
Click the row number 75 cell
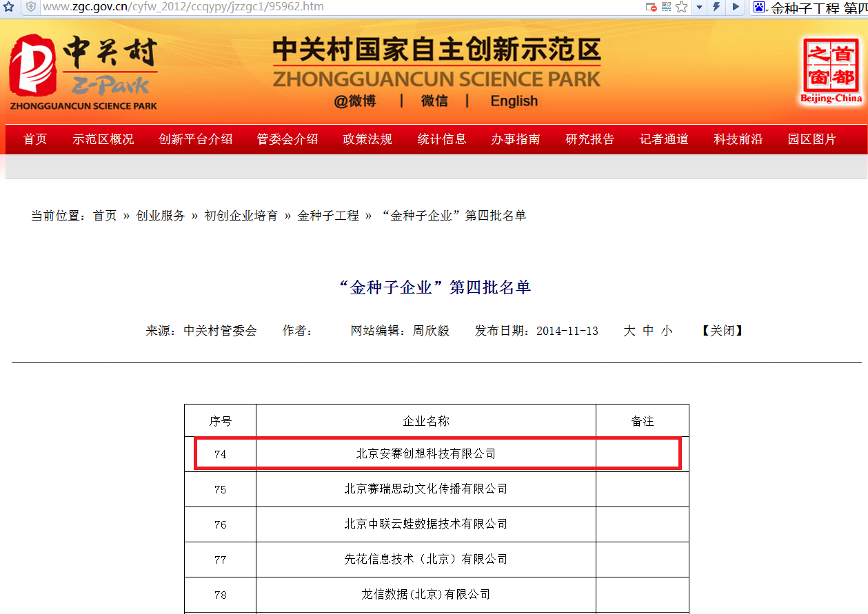coord(221,489)
